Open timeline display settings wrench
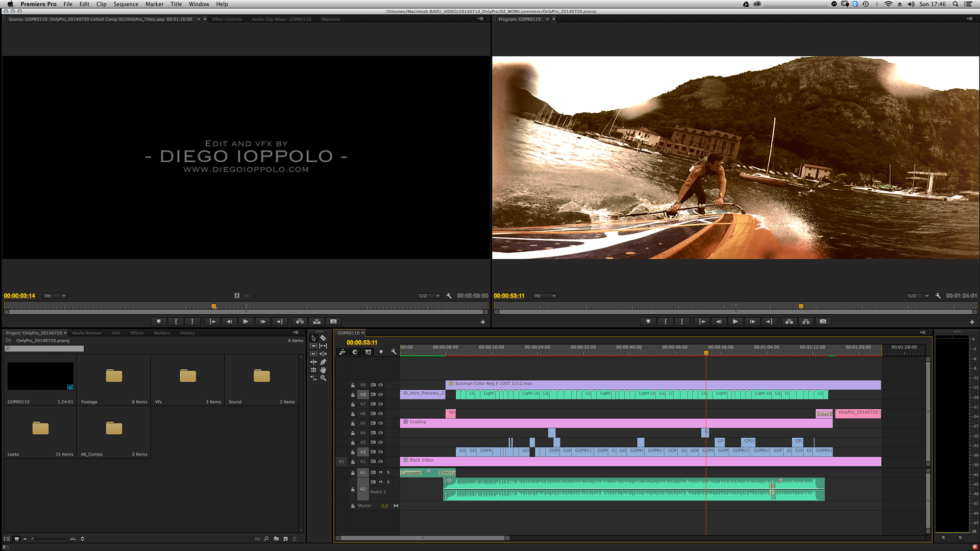The image size is (980, 551). [x=394, y=352]
